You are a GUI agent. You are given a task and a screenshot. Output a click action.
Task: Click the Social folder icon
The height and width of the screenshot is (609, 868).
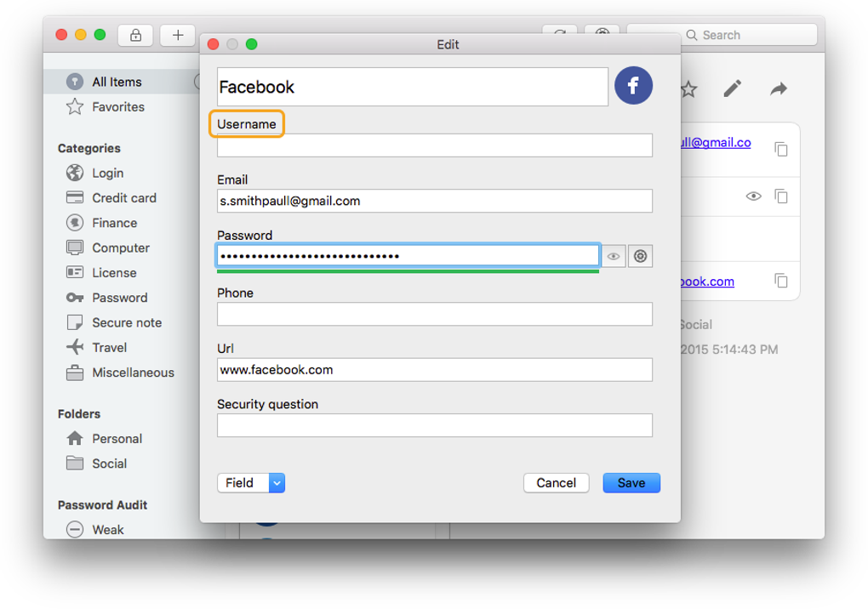pyautogui.click(x=75, y=463)
